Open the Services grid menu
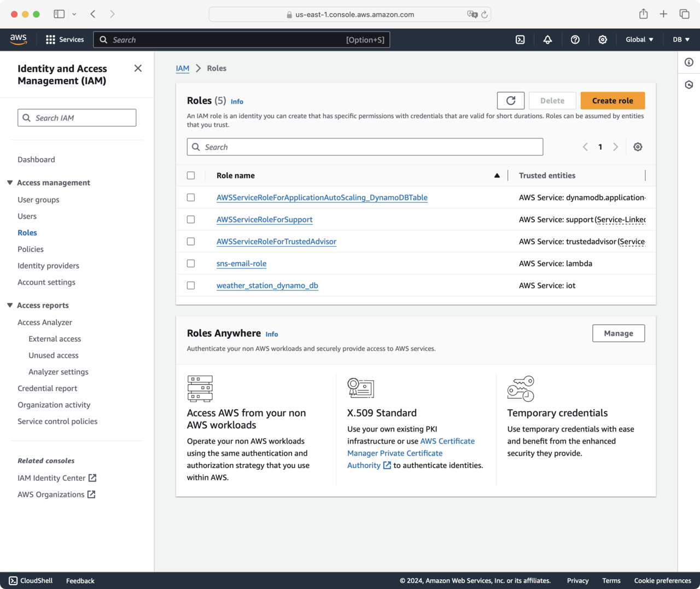Viewport: 700px width, 589px height. click(x=65, y=39)
